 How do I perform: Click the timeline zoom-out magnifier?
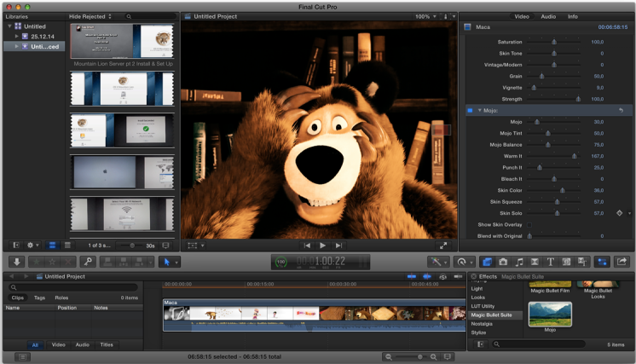click(389, 356)
